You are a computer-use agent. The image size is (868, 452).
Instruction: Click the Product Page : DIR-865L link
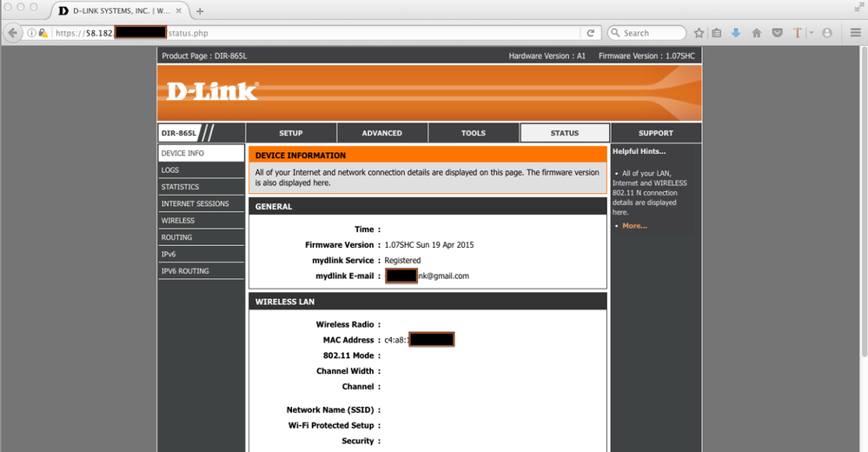pyautogui.click(x=204, y=56)
